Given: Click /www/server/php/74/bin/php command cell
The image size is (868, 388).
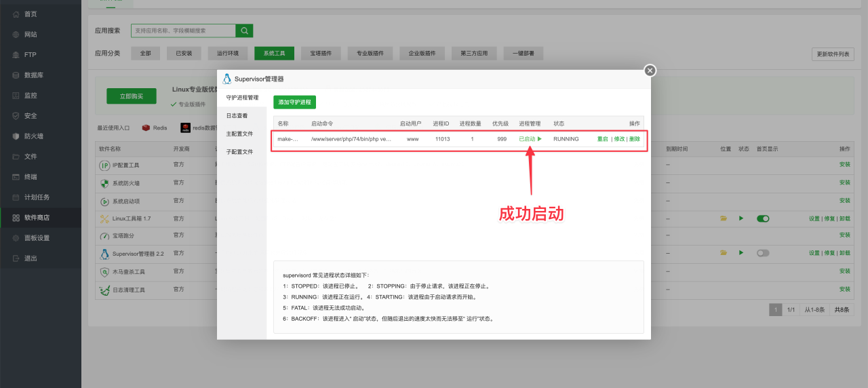Looking at the screenshot, I should click(x=351, y=139).
